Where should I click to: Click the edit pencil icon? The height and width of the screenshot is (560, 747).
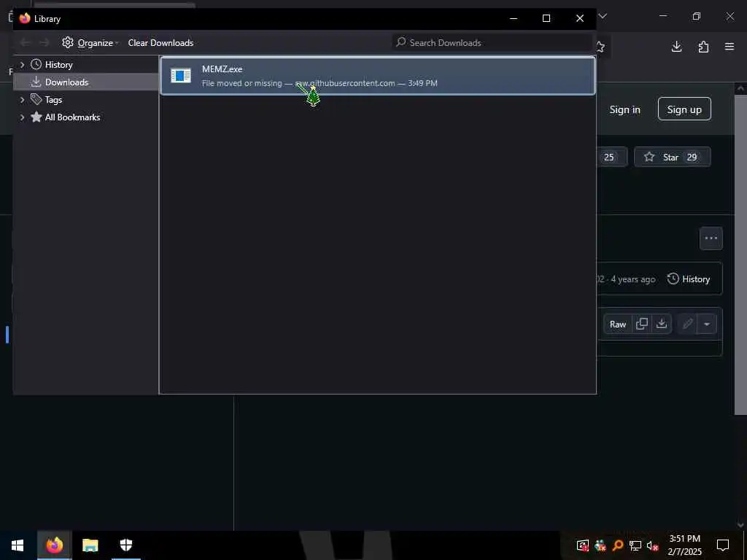pyautogui.click(x=687, y=324)
